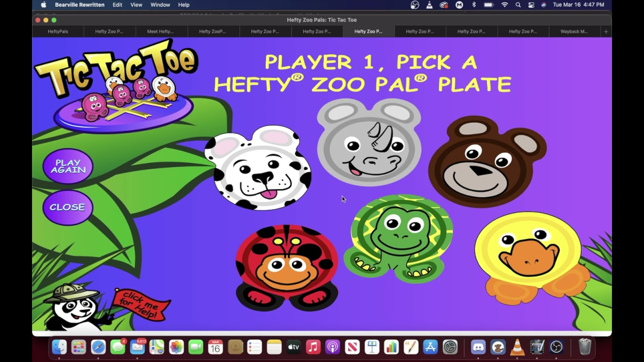
Task: Open Mail from the Dock
Action: pos(137,346)
